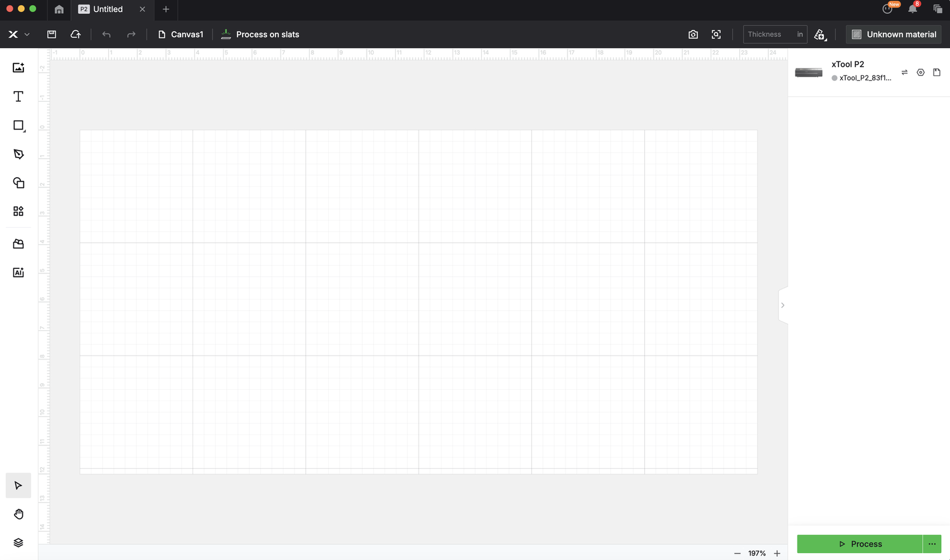Close the Untitled tab
The height and width of the screenshot is (560, 950).
142,9
